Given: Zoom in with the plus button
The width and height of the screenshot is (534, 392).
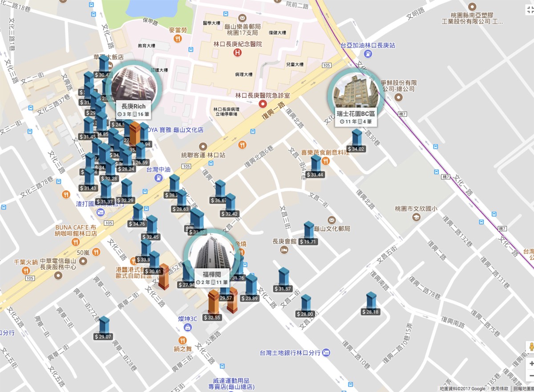Looking at the screenshot, I should (531, 363).
